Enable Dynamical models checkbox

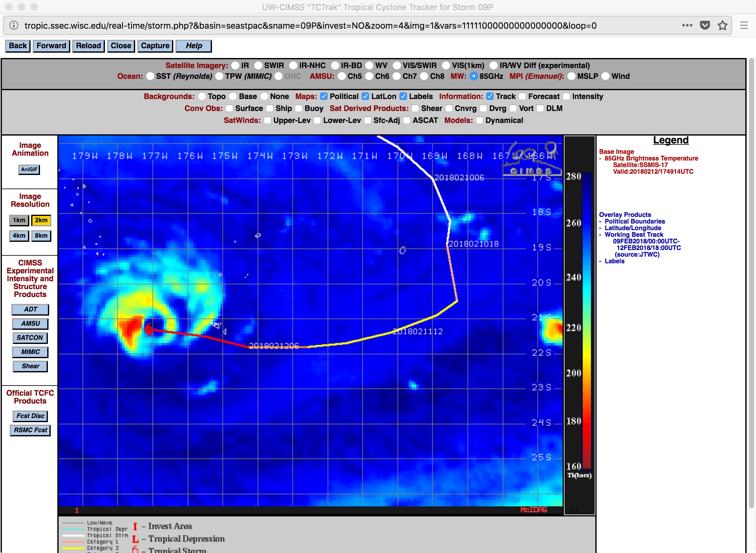(479, 120)
